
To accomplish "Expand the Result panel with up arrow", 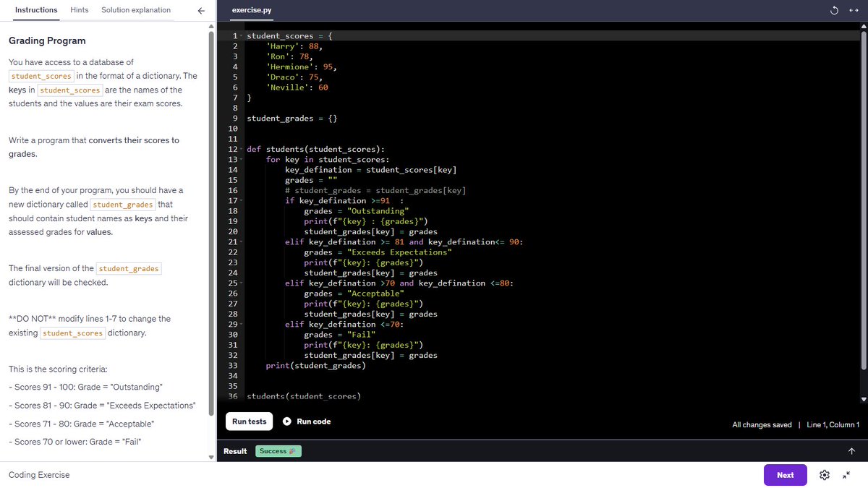I will 851,451.
